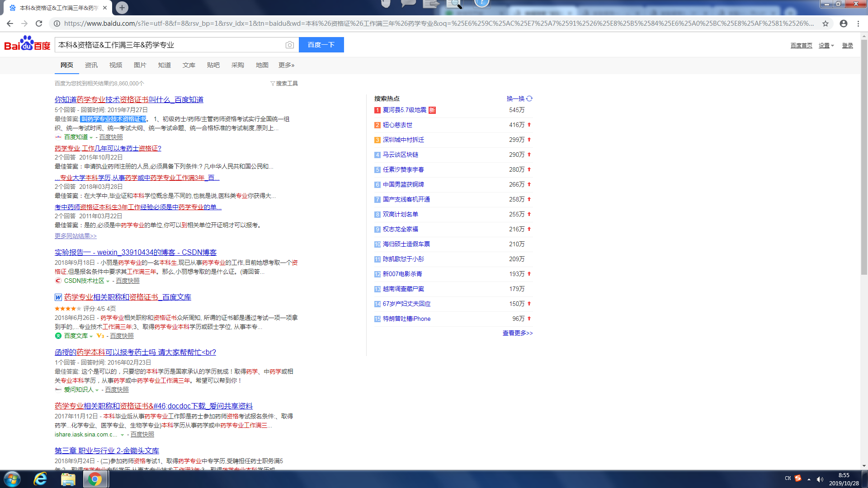Click the camera image search icon
868x488 pixels.
click(x=290, y=45)
